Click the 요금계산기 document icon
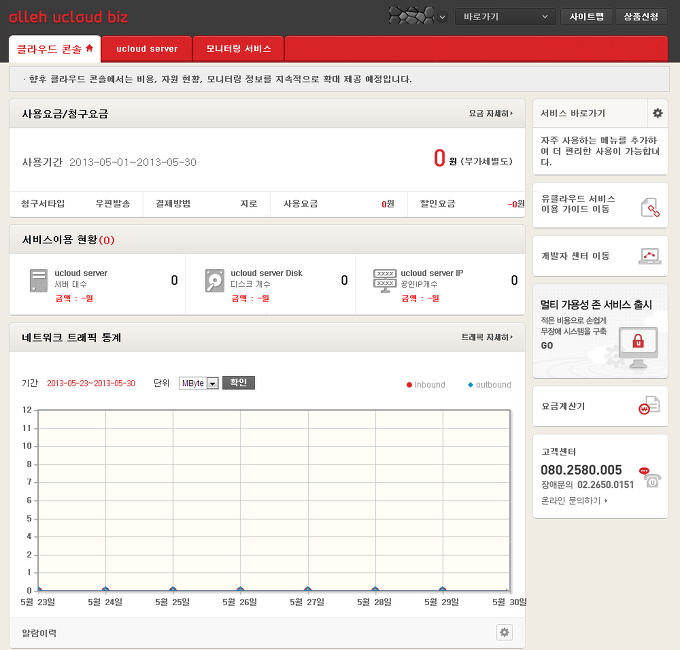The height and width of the screenshot is (650, 680). pyautogui.click(x=649, y=405)
